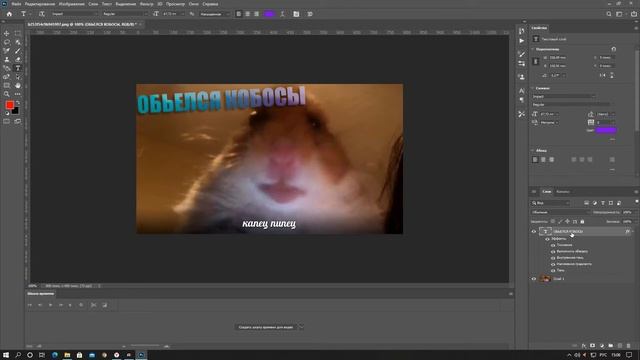Viewport: 640px width, 360px height.
Task: Open anti-aliasing dropdown in options bar
Action: (215, 14)
